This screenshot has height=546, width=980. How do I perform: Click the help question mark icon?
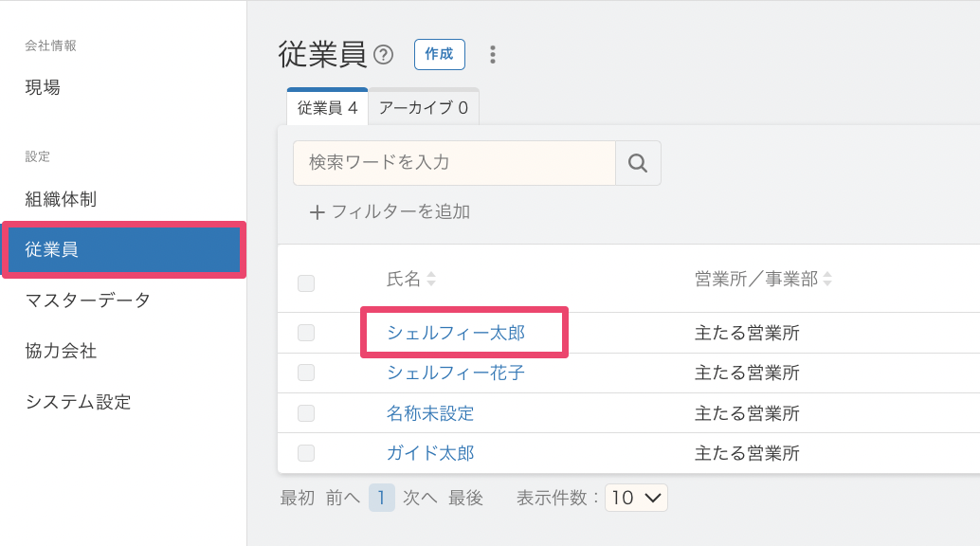[x=384, y=55]
